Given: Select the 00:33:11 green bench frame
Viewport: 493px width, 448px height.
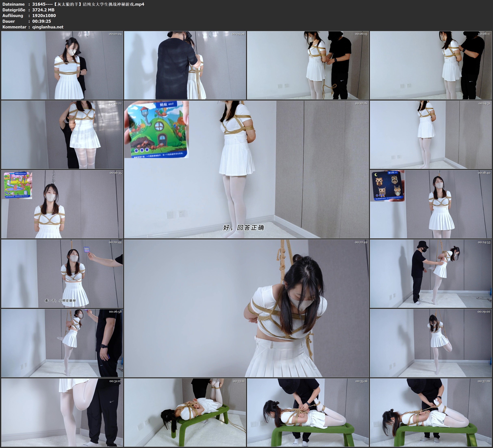Looking at the screenshot, I should 185,412.
